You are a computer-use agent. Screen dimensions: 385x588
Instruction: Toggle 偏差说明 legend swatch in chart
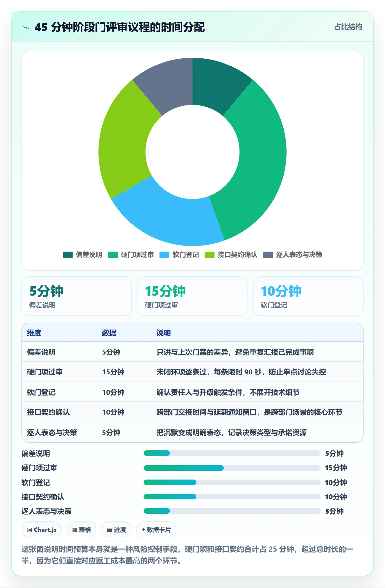pos(68,255)
